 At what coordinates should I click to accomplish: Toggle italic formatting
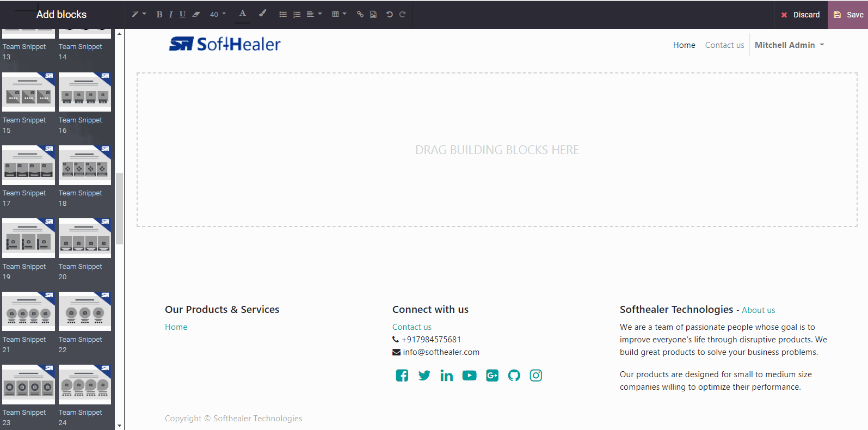(171, 15)
